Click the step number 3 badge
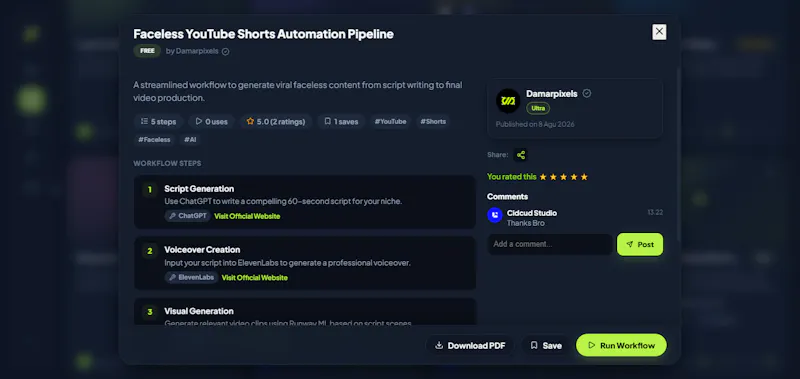 149,312
